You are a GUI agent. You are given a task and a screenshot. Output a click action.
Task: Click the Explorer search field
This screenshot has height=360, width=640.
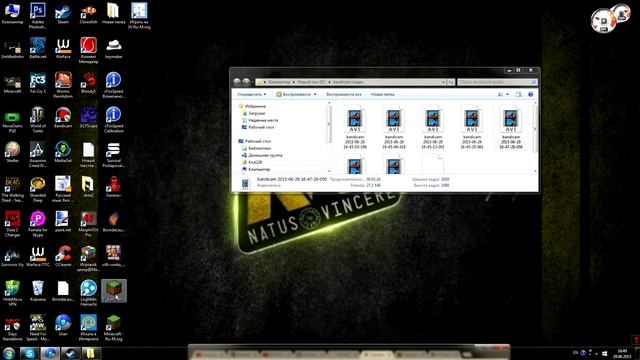(x=497, y=82)
